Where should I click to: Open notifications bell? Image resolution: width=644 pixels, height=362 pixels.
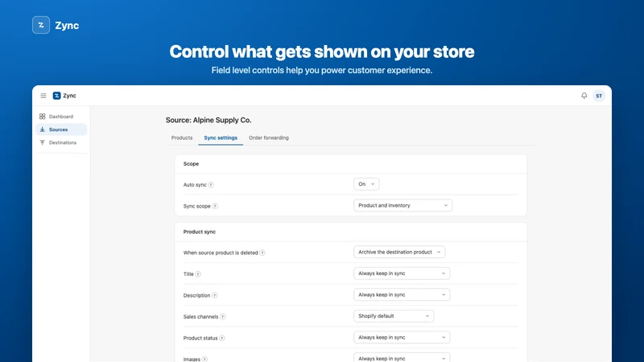[584, 96]
